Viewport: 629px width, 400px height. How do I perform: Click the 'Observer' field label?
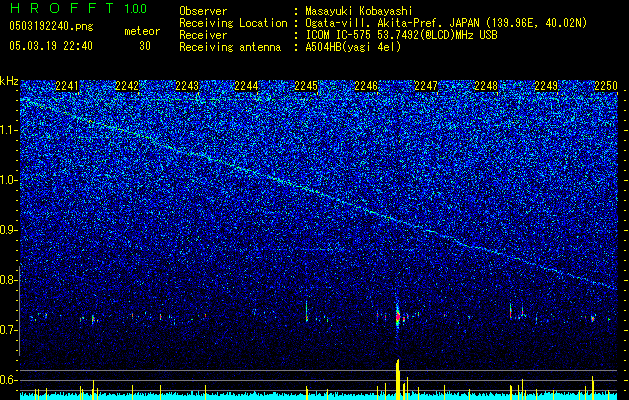[x=203, y=11]
